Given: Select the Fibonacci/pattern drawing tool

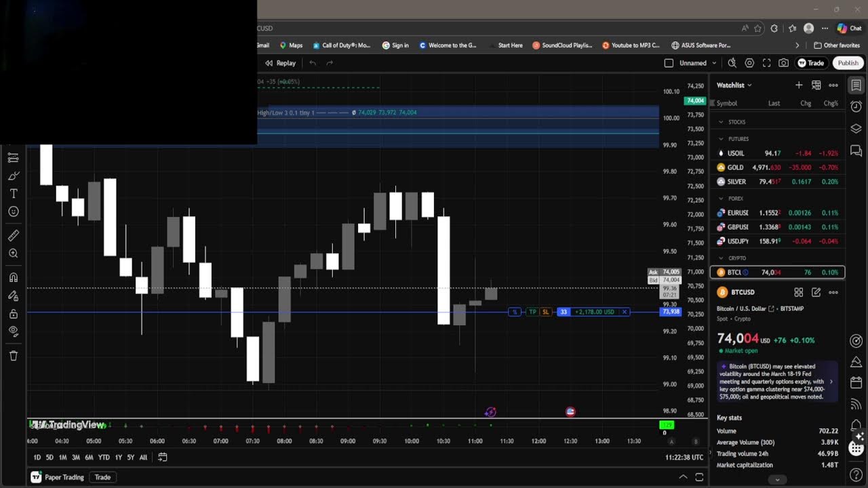Looking at the screenshot, I should [13, 158].
